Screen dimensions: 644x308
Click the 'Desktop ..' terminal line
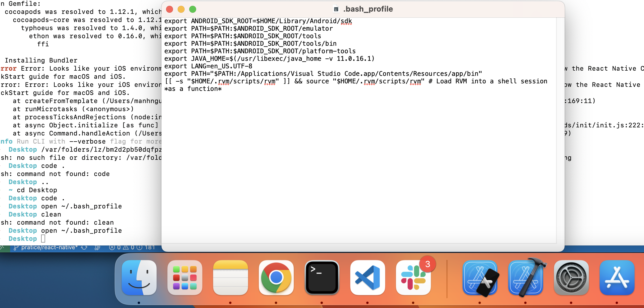point(28,182)
